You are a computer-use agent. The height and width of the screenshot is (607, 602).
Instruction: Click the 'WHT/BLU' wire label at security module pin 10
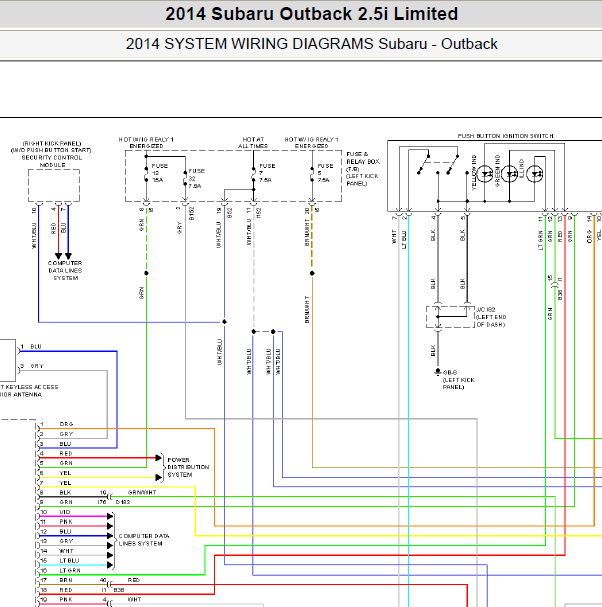click(34, 235)
